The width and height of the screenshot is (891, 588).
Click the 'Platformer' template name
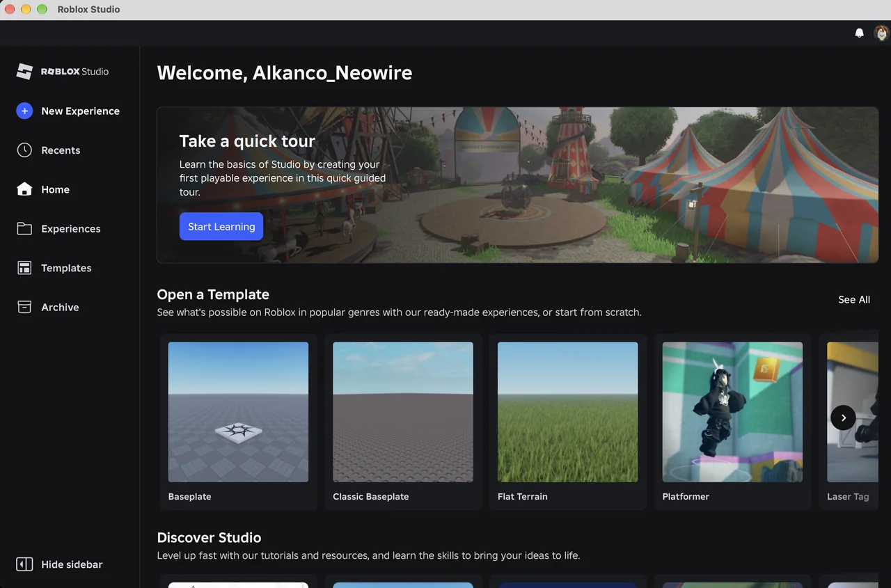(686, 497)
